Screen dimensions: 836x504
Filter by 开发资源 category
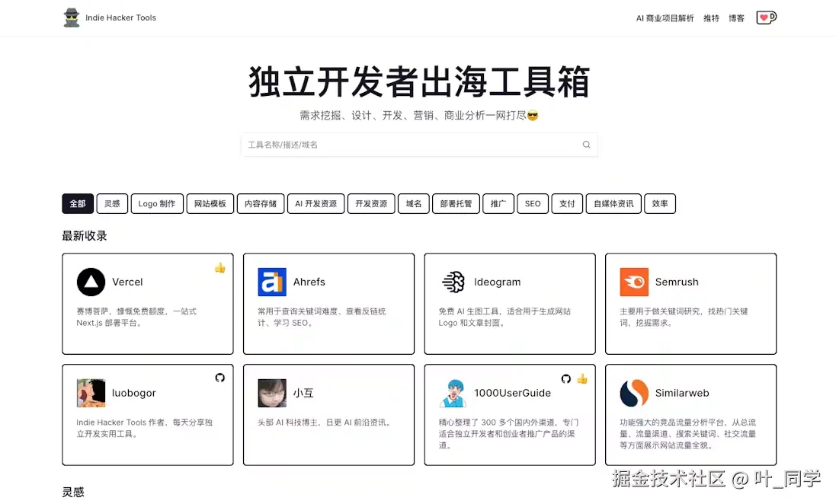pos(371,203)
